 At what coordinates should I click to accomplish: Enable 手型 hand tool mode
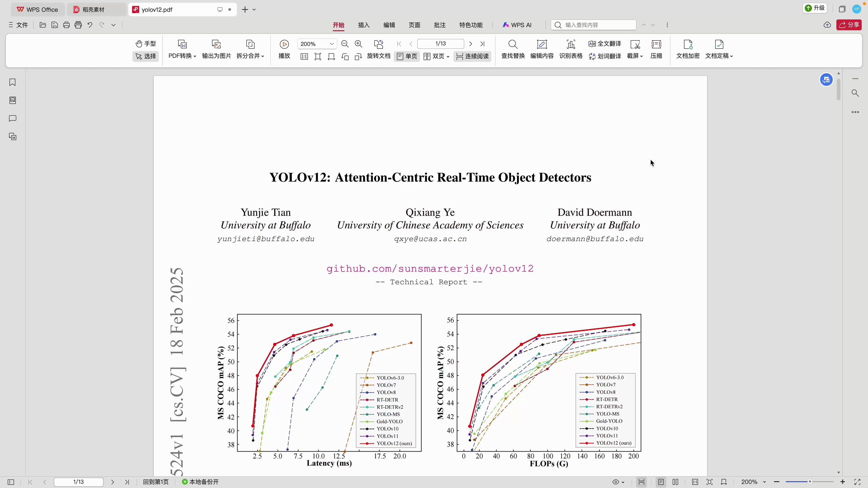tap(146, 44)
